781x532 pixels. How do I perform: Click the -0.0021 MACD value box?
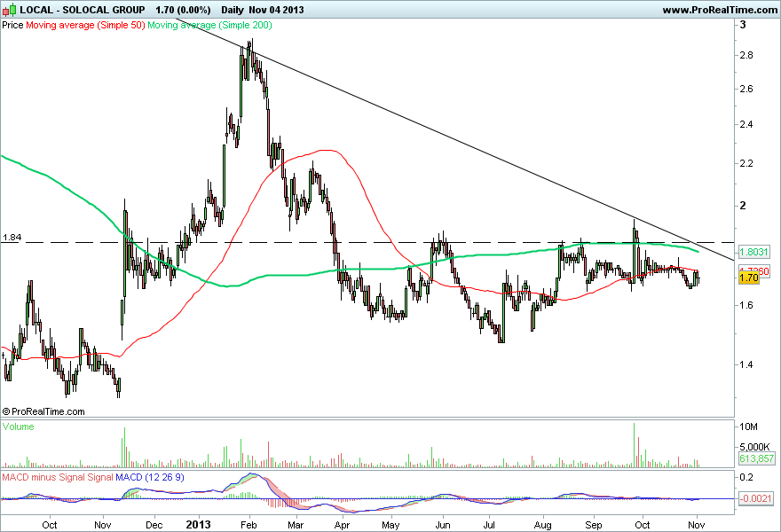[755, 498]
